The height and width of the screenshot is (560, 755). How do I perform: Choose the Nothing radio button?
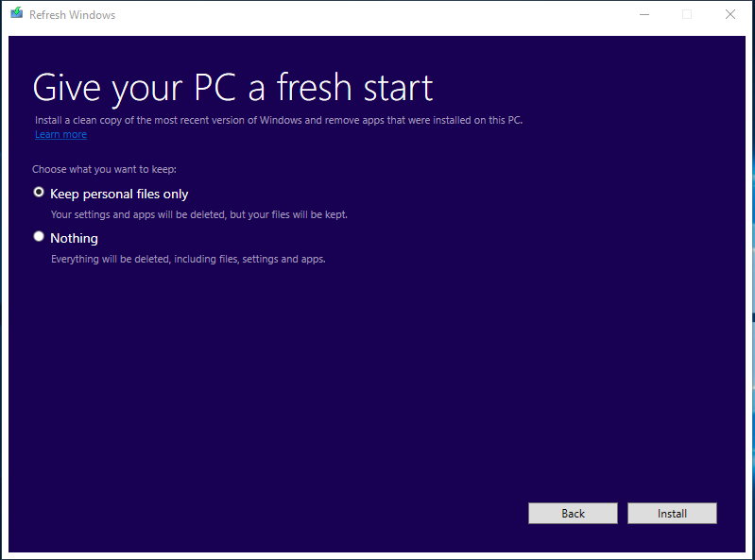(x=39, y=237)
